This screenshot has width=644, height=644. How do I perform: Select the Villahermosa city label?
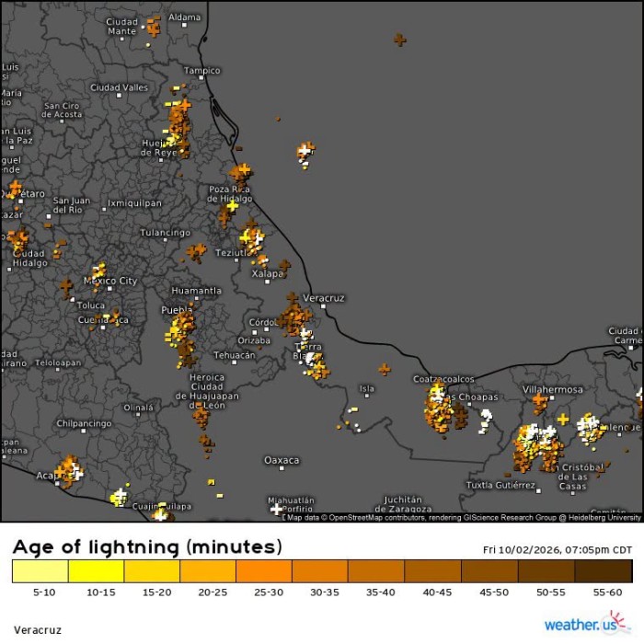click(x=552, y=389)
